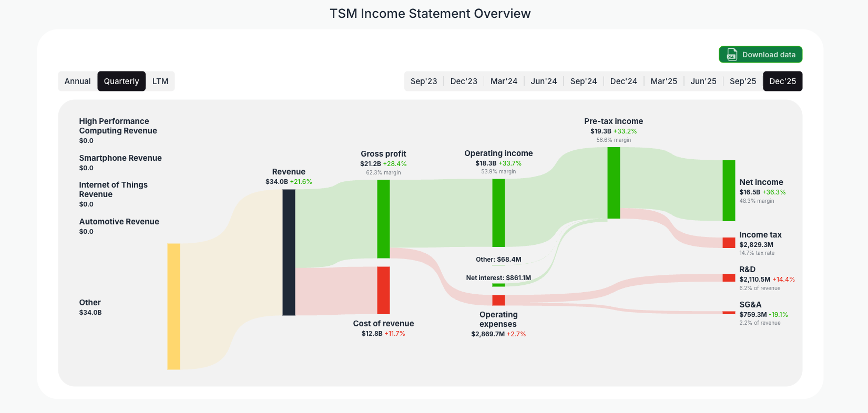This screenshot has height=413, width=868.
Task: Click the Download data button label
Action: click(x=769, y=55)
